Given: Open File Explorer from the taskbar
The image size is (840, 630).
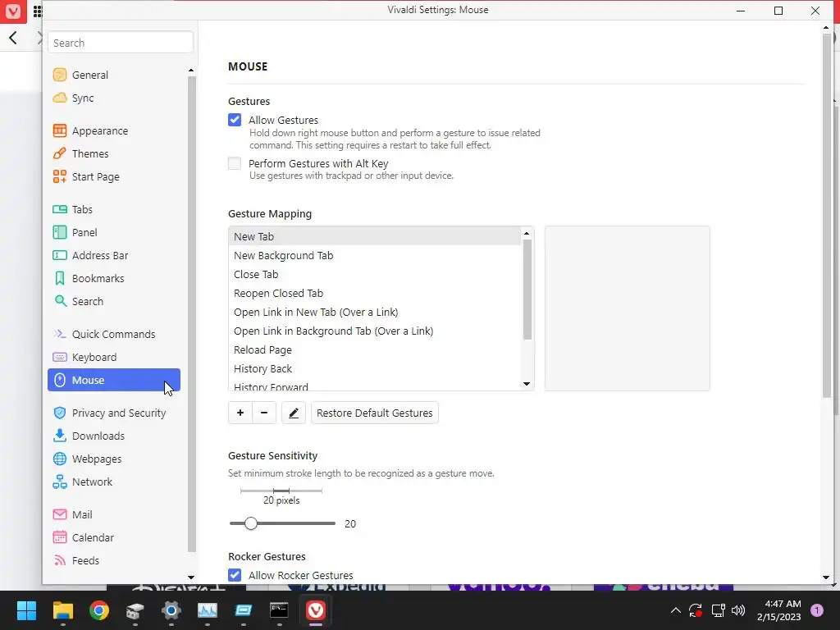Looking at the screenshot, I should click(x=62, y=610).
